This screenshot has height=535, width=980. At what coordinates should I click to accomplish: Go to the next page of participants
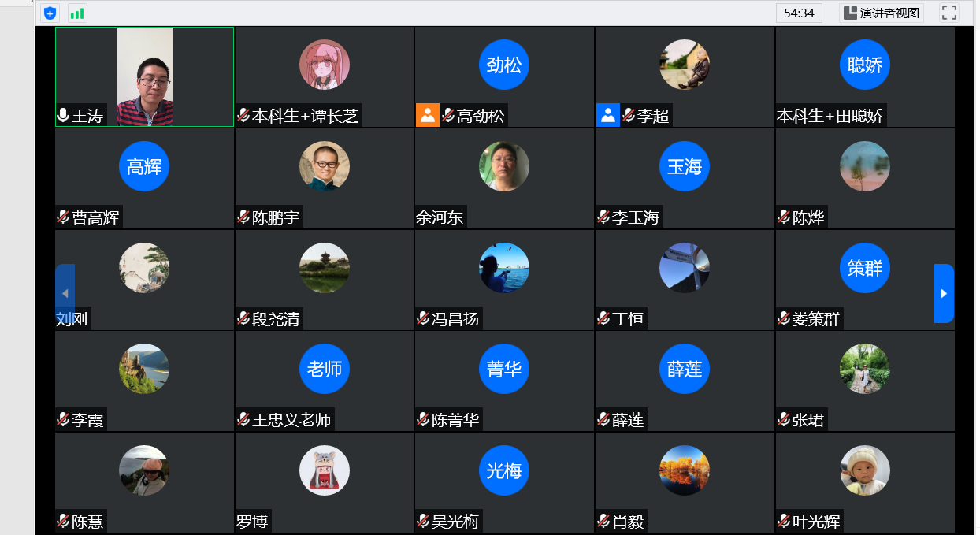[944, 293]
